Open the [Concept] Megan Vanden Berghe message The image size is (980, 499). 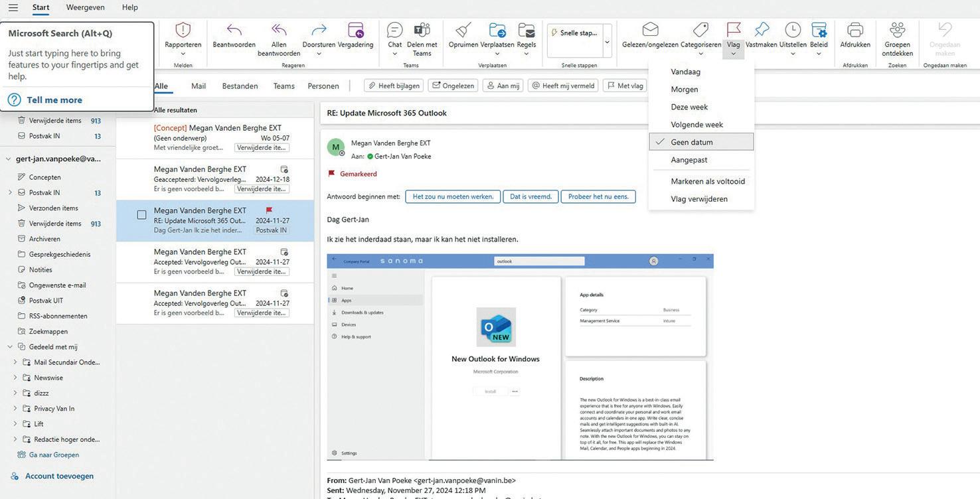215,138
